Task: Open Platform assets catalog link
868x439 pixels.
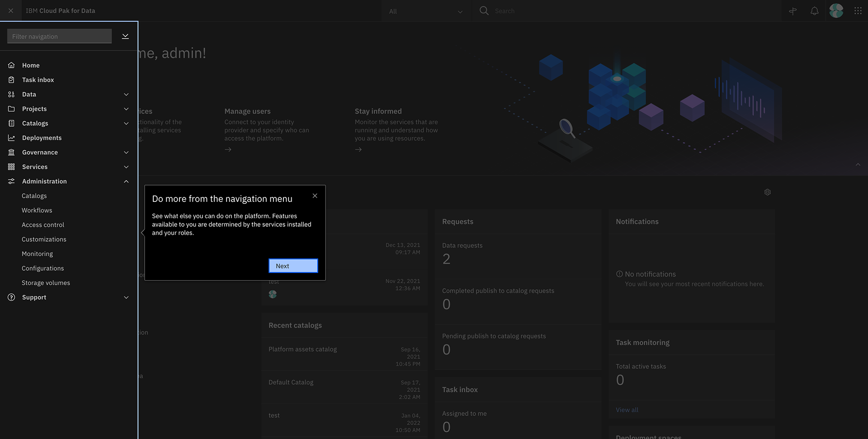Action: (x=302, y=349)
